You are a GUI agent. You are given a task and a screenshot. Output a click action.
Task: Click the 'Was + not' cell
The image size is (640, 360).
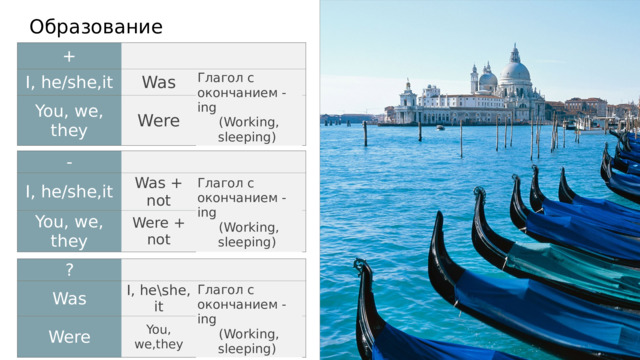point(159,191)
